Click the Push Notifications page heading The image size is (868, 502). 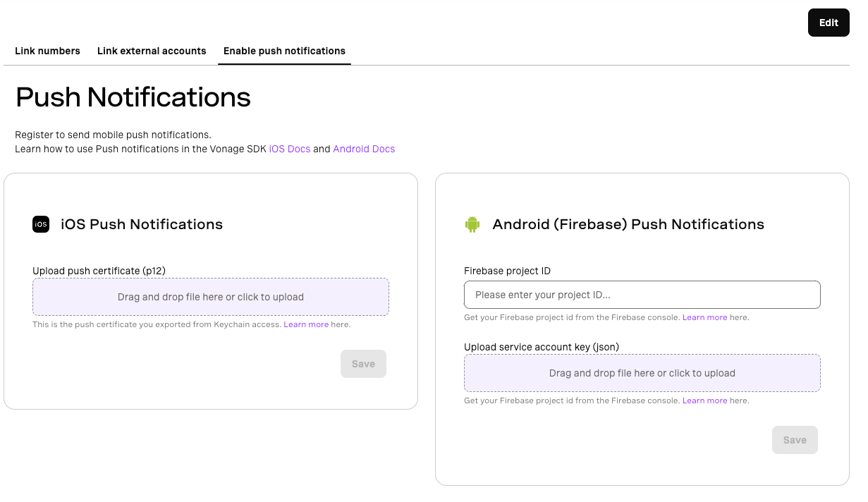133,97
